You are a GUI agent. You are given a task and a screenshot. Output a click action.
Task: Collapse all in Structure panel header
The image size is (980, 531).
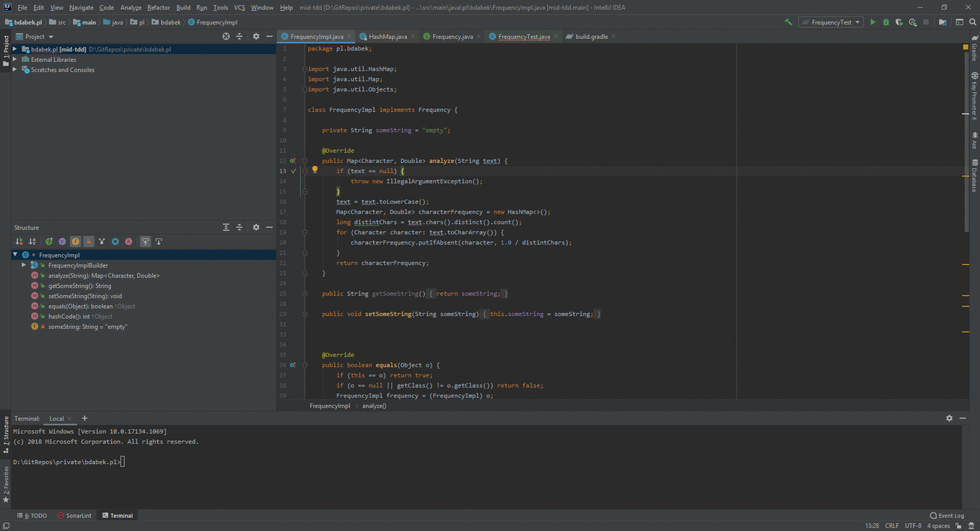[x=240, y=227]
